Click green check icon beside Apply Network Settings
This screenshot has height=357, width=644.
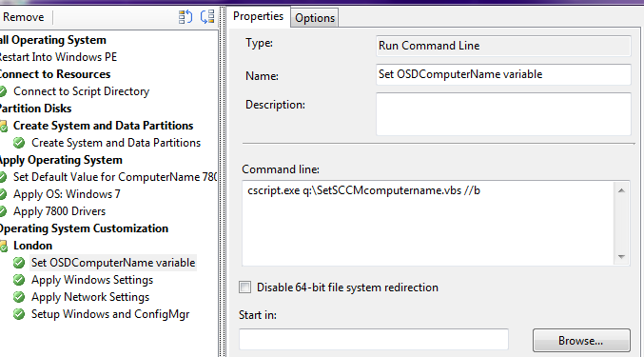pos(19,297)
